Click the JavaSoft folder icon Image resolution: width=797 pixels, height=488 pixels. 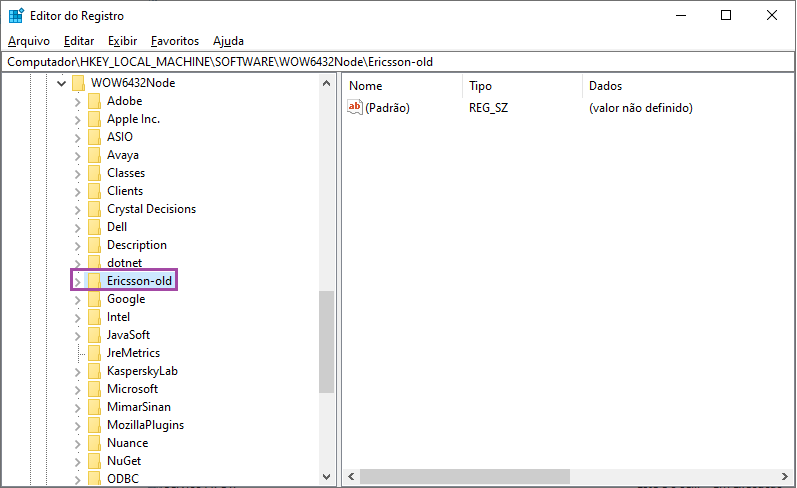94,335
